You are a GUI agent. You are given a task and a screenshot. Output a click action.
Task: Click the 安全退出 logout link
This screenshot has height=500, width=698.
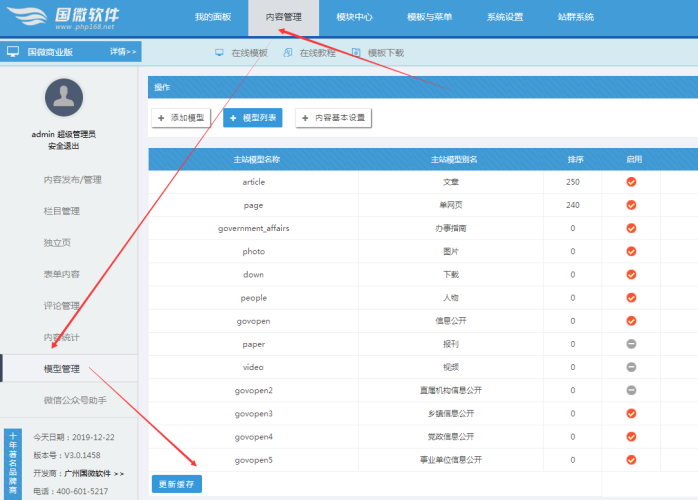[x=70, y=146]
